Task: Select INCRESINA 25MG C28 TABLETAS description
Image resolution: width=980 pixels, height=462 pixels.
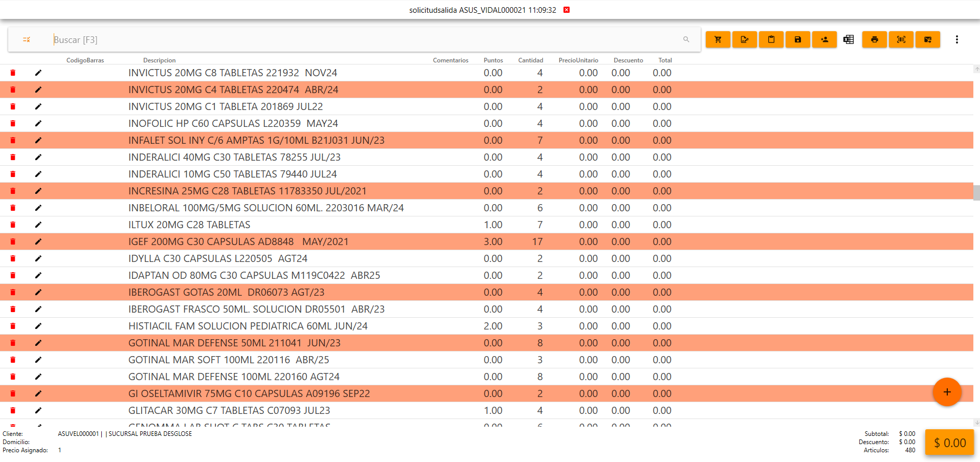Action: [x=248, y=191]
